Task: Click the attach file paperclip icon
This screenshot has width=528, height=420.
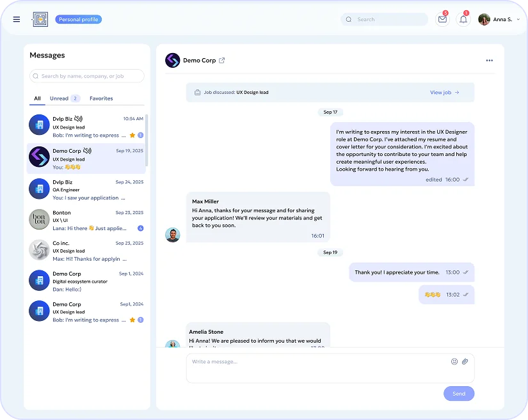Action: (465, 361)
